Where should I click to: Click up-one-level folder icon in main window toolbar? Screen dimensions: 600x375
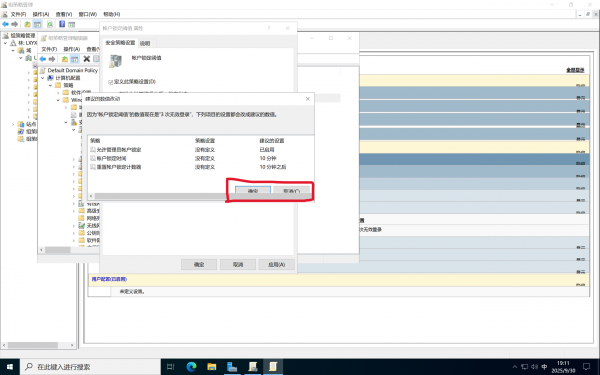28,24
